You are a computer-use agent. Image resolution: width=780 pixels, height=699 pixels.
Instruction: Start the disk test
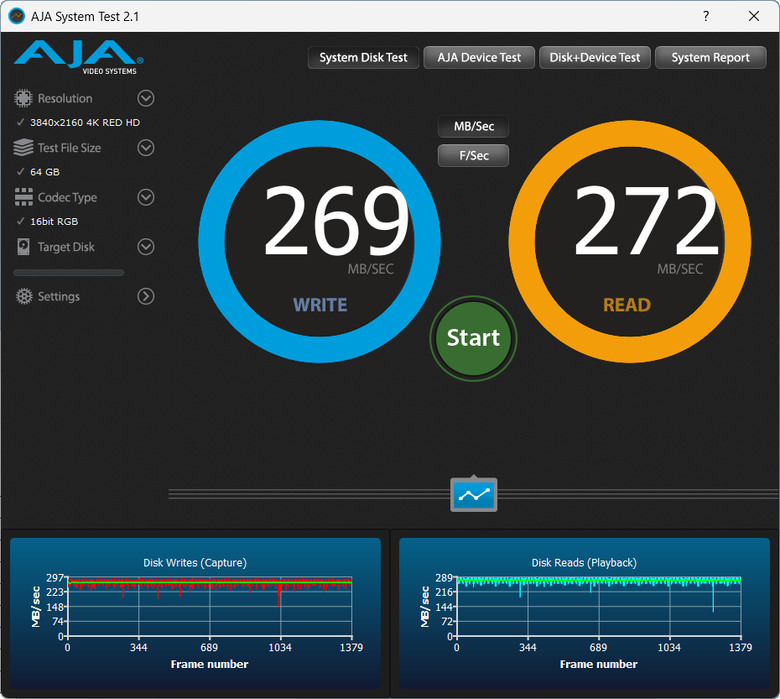(474, 338)
